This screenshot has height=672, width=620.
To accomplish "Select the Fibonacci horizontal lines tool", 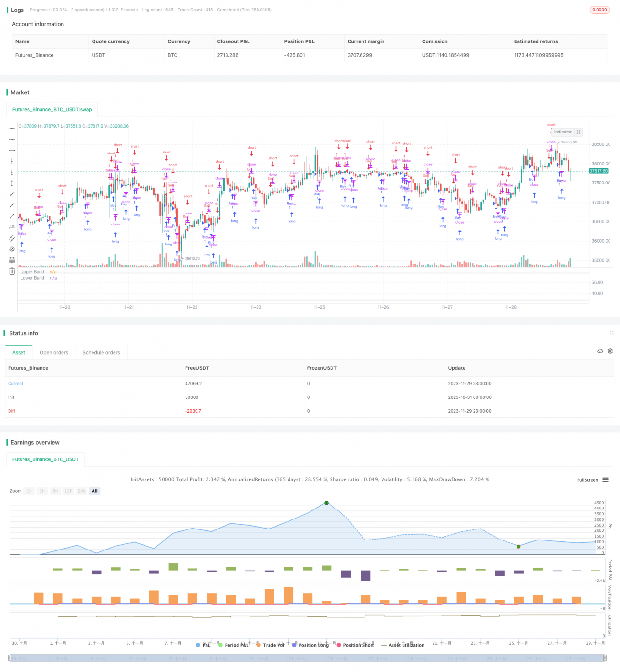I will click(12, 260).
